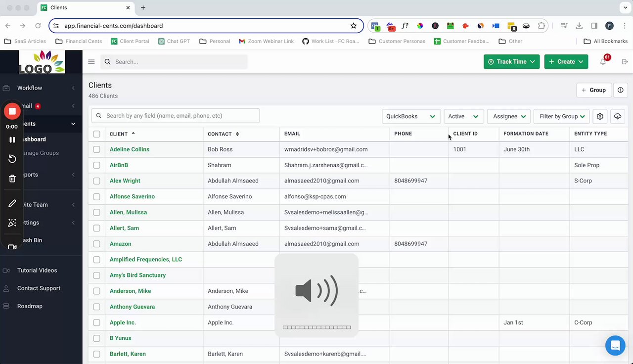Screen dimensions: 633x364
Task: Click the info icon beside Group button
Action: (x=620, y=90)
